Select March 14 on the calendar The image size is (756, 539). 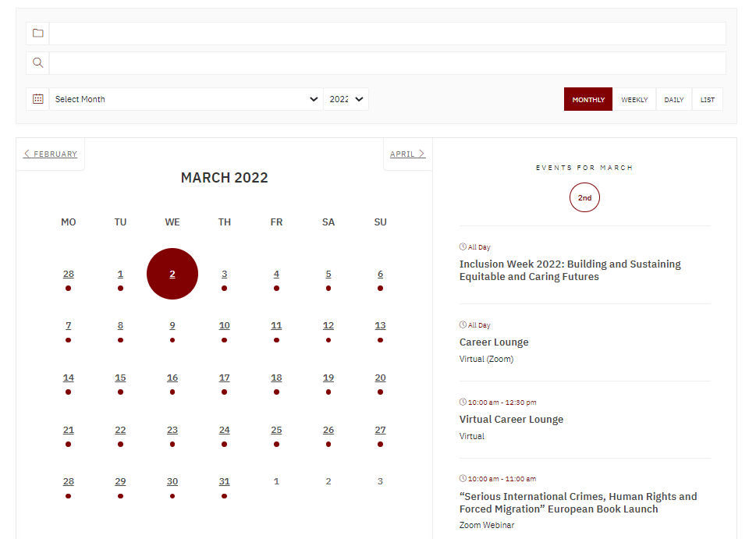pos(69,378)
